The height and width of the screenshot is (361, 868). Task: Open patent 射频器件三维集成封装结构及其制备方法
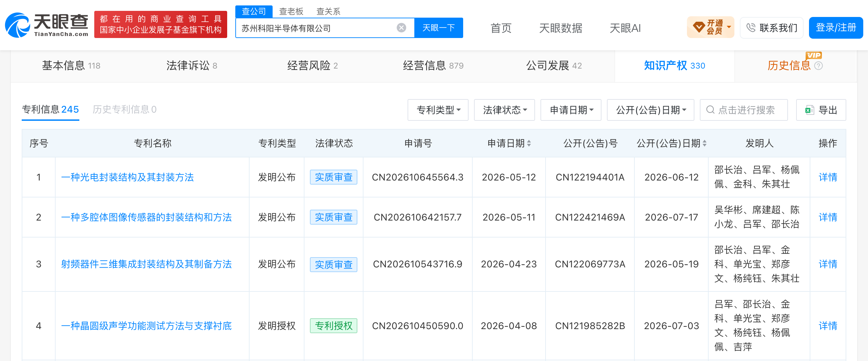click(146, 264)
